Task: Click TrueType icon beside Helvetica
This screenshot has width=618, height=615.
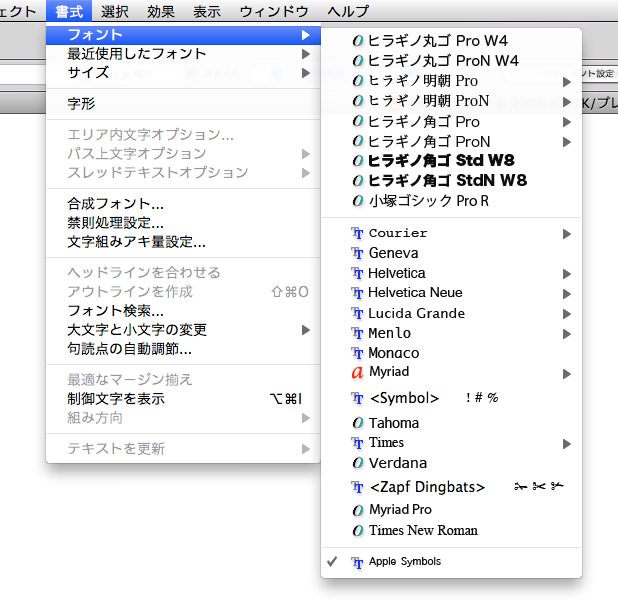Action: [x=357, y=273]
